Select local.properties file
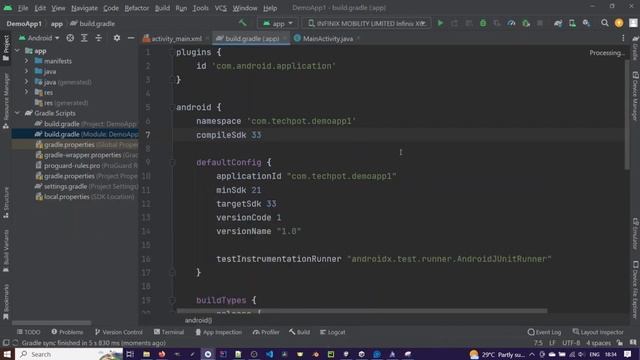 [x=85, y=197]
